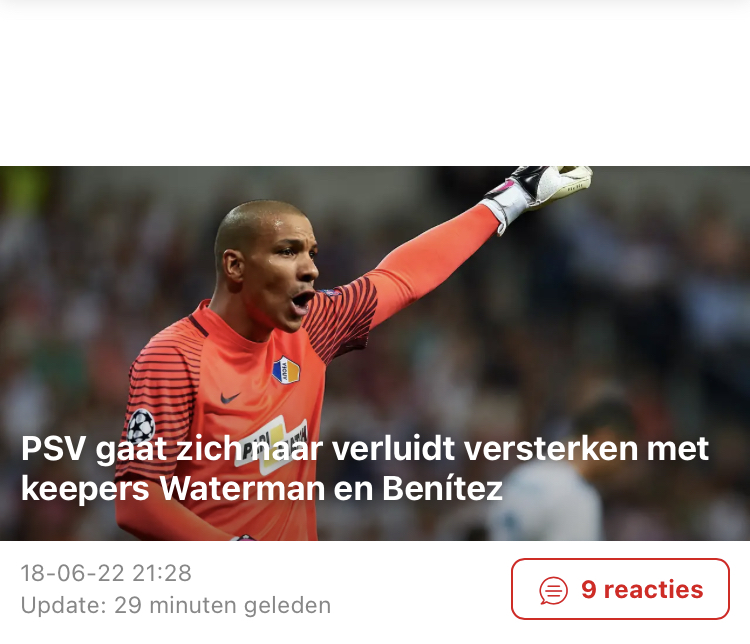
Task: Click the word 'Waterman' in the headline
Action: click(x=243, y=489)
